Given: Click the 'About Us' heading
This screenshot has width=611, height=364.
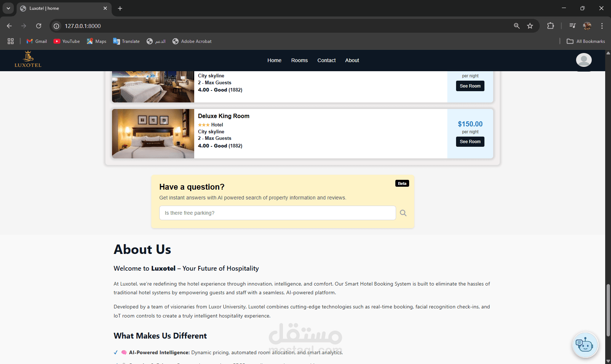Looking at the screenshot, I should click(142, 250).
